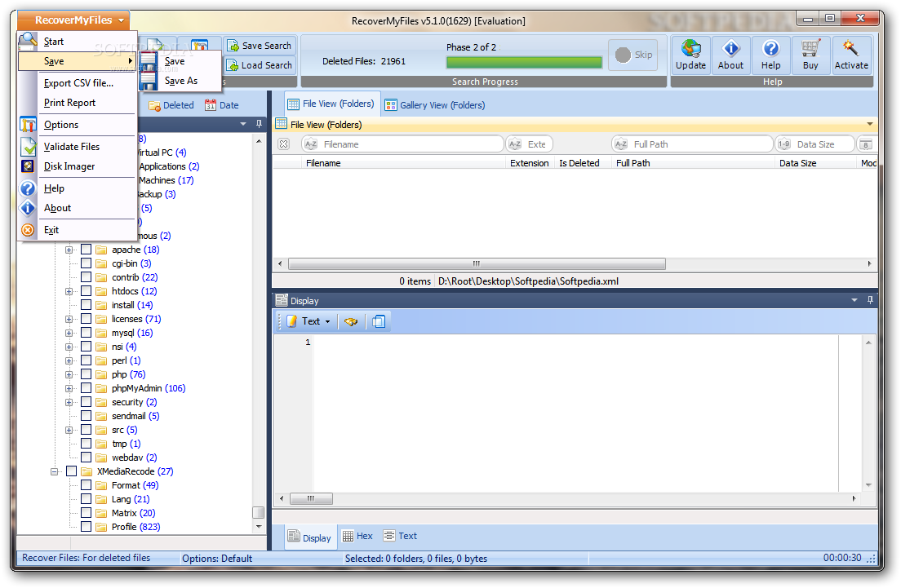This screenshot has height=588, width=901.
Task: Select Validate Files menu entry
Action: [x=78, y=147]
